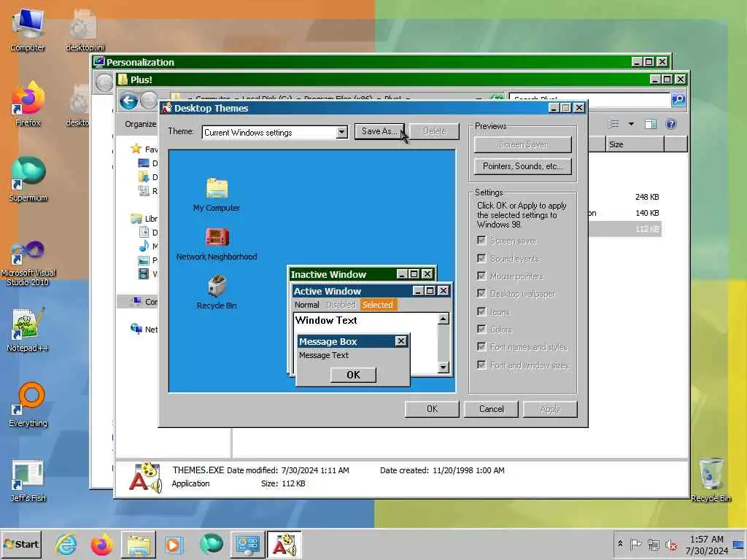Toggle the Icons checkbox
Viewport: 747px width, 560px height.
point(481,311)
